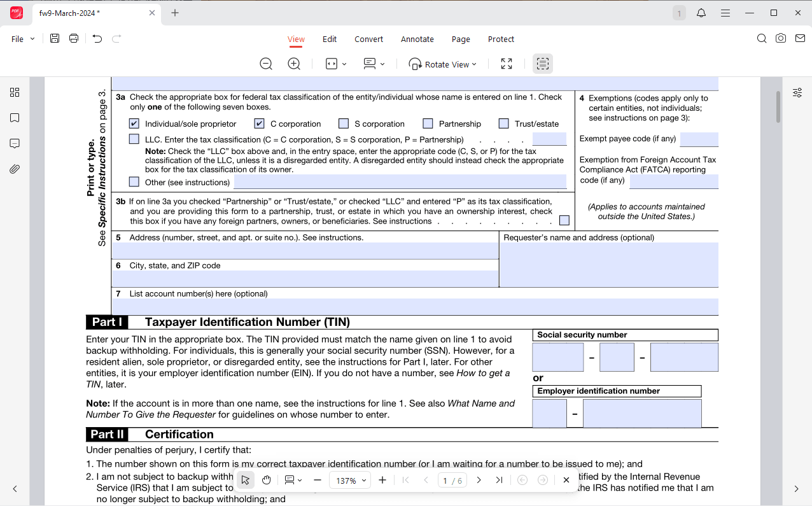Check the Trust/estate box
Viewport: 812px width, 506px height.
coord(503,123)
